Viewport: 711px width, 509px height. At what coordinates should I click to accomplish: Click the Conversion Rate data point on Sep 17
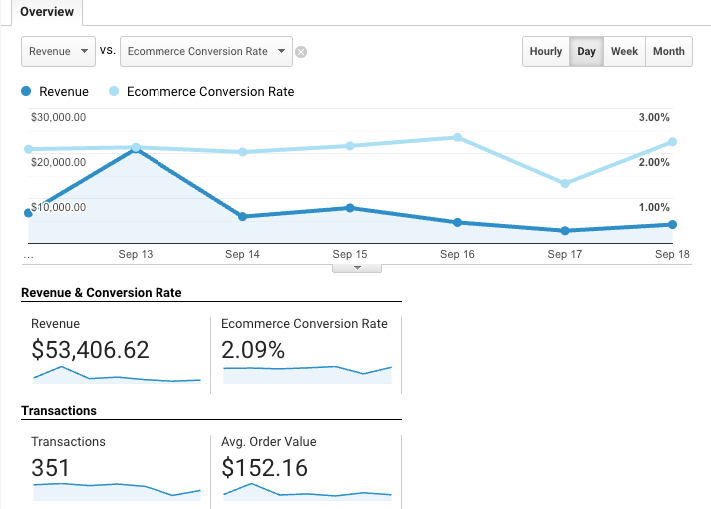click(x=565, y=184)
